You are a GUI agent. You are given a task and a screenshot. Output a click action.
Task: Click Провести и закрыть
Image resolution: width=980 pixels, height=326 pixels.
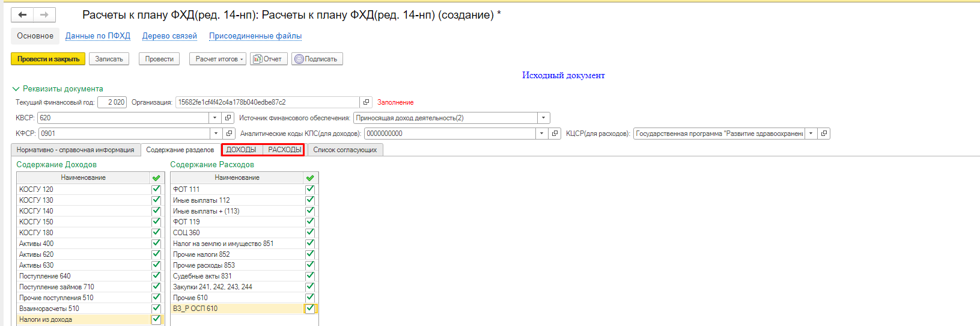tap(48, 59)
